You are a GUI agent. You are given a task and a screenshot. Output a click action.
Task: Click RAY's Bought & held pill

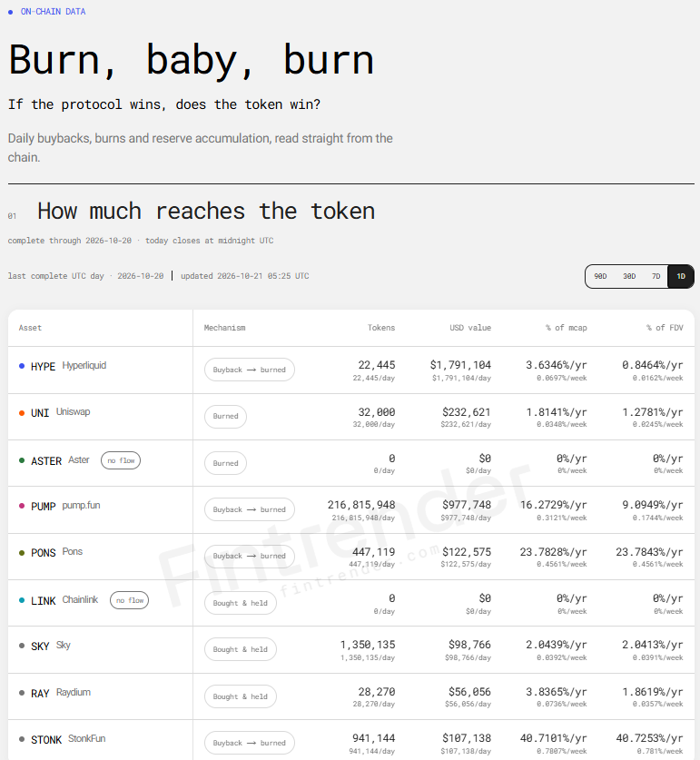click(x=241, y=696)
